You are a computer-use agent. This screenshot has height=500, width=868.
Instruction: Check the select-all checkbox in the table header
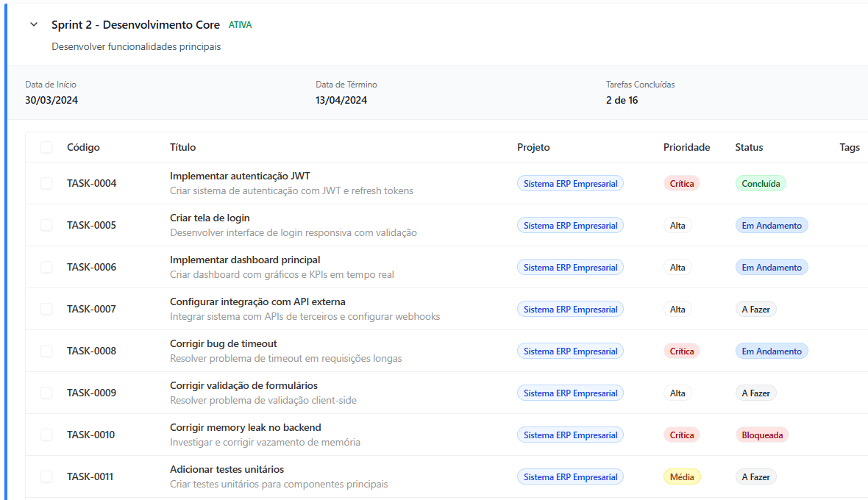(46, 147)
